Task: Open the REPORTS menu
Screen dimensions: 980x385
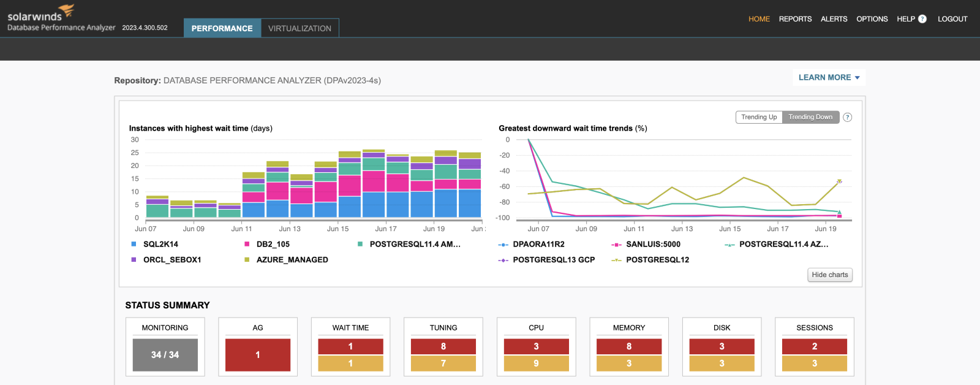Action: pos(795,19)
